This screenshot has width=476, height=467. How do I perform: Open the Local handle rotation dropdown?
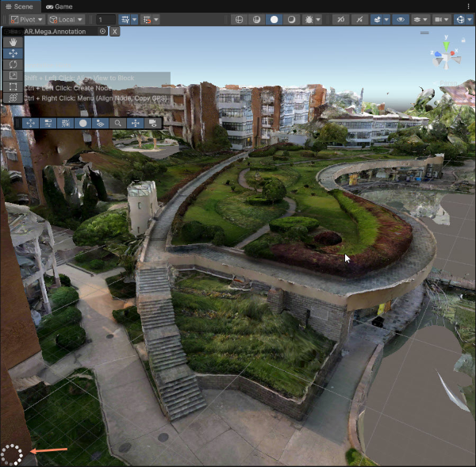pyautogui.click(x=66, y=19)
